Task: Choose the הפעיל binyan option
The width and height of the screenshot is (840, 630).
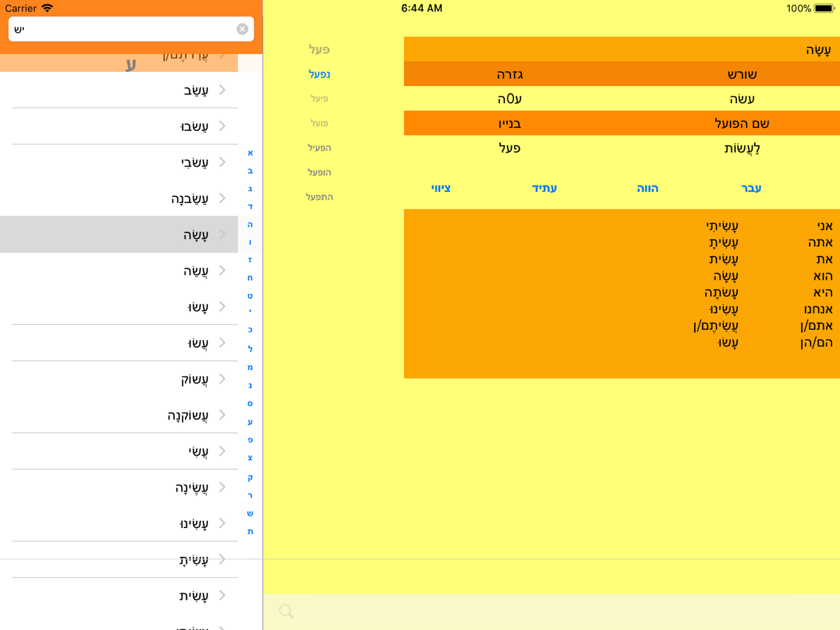Action: [x=319, y=147]
